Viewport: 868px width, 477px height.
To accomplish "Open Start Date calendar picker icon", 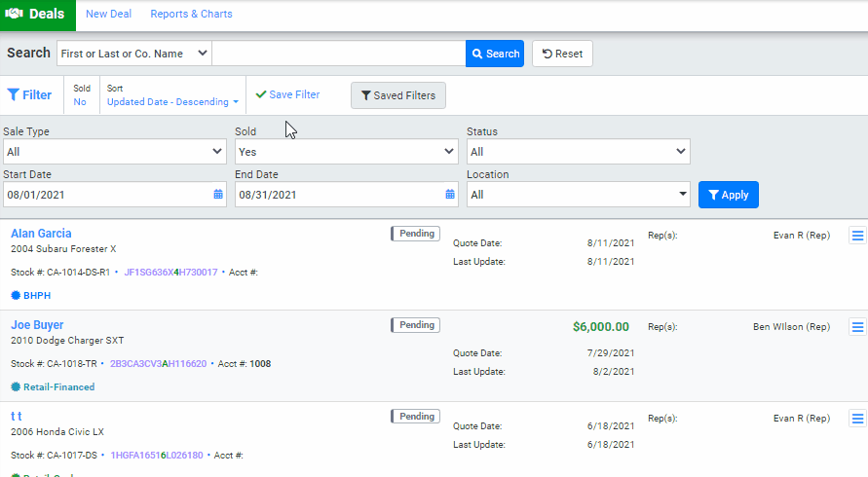I will [217, 195].
